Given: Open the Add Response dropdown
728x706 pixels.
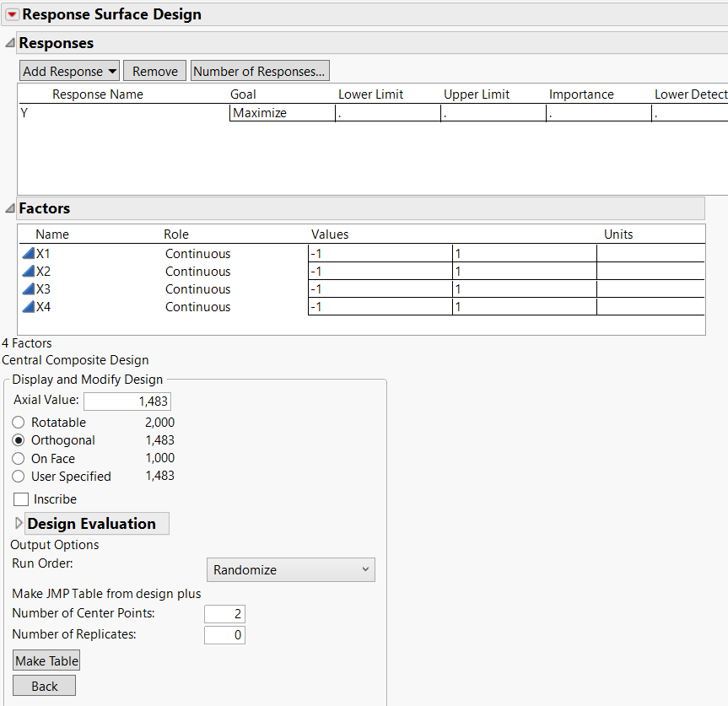Looking at the screenshot, I should point(69,71).
